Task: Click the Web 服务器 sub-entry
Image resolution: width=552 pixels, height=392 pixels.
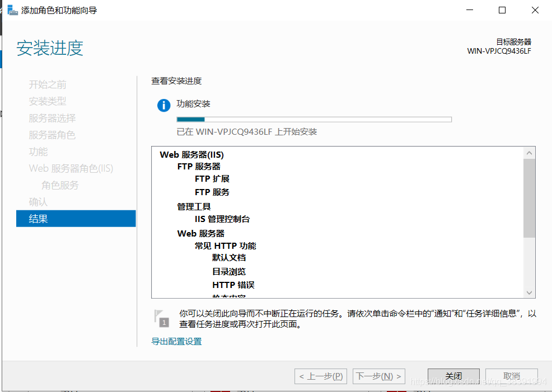Action: click(200, 233)
